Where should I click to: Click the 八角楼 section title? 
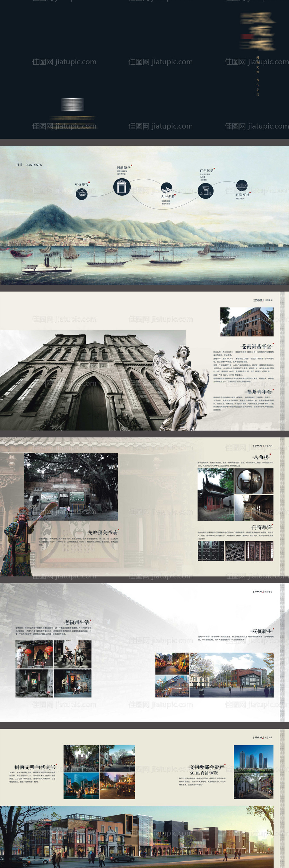pyautogui.click(x=261, y=457)
